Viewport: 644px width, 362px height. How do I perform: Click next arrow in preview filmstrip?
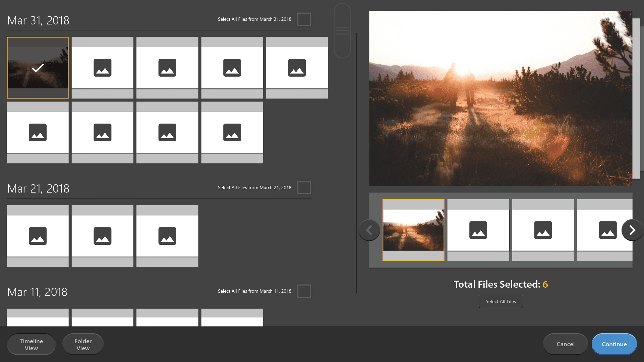click(x=632, y=230)
